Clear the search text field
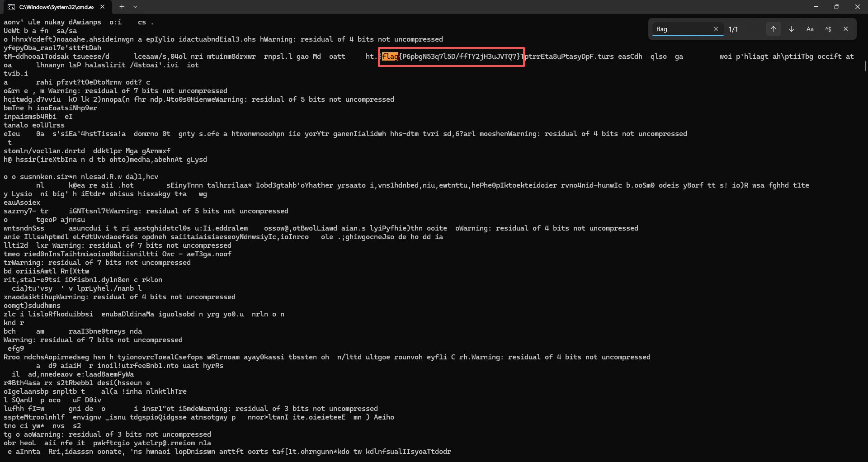 [x=716, y=29]
